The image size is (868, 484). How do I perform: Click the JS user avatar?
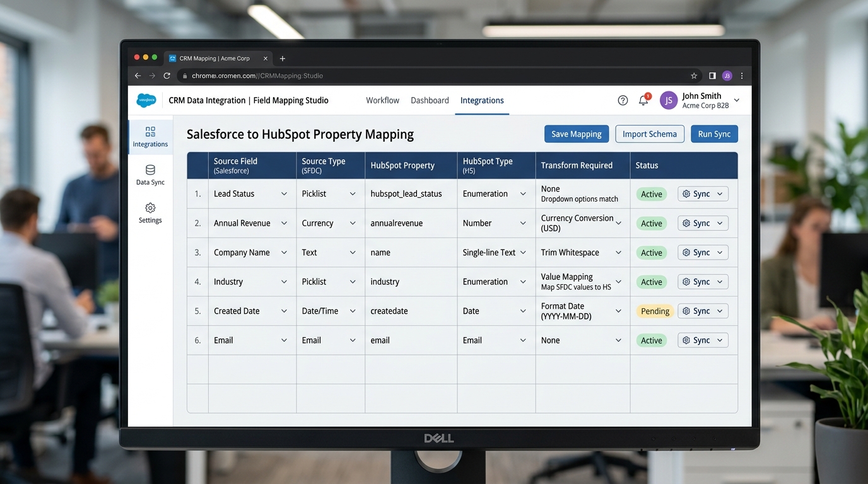click(x=669, y=100)
